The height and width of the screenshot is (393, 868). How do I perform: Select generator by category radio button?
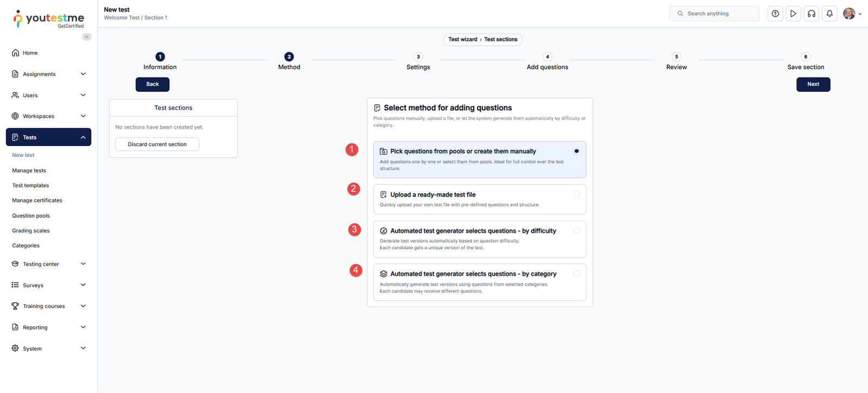(x=576, y=274)
